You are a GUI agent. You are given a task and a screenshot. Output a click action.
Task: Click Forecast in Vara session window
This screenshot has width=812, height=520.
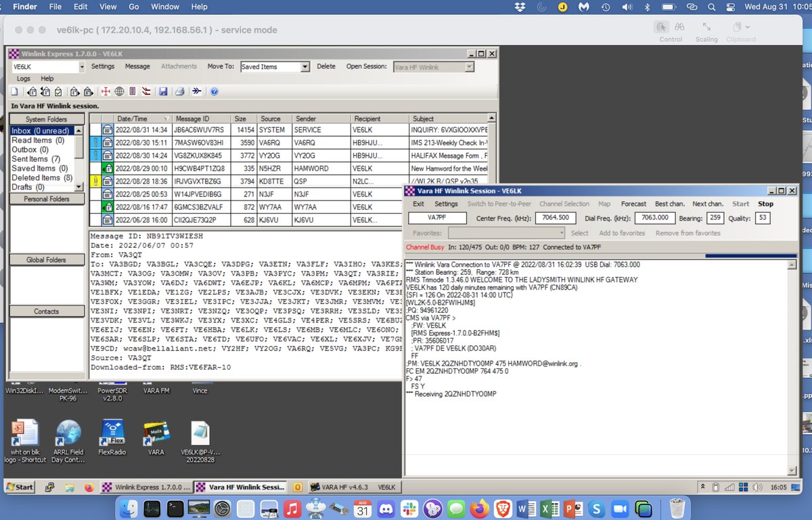click(x=633, y=204)
